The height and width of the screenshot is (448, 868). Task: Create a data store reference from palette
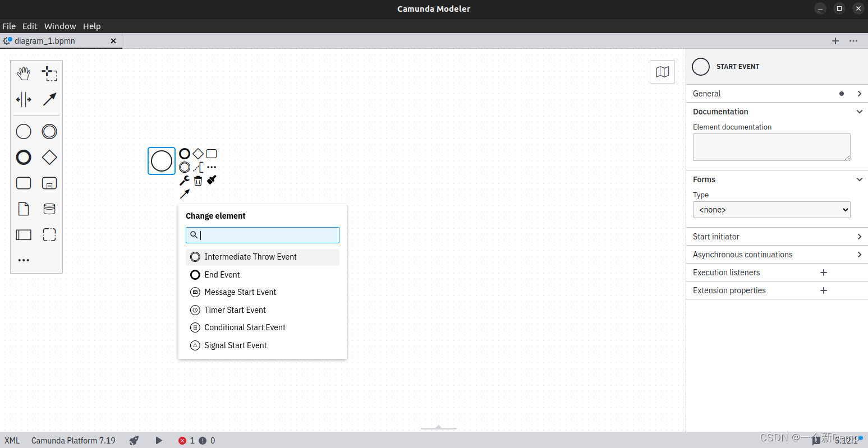49,209
